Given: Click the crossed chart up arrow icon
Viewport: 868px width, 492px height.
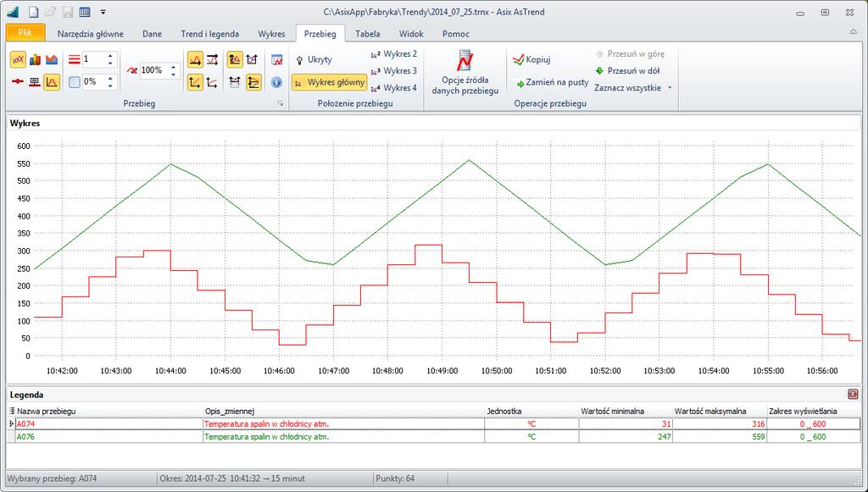Looking at the screenshot, I should (x=252, y=59).
